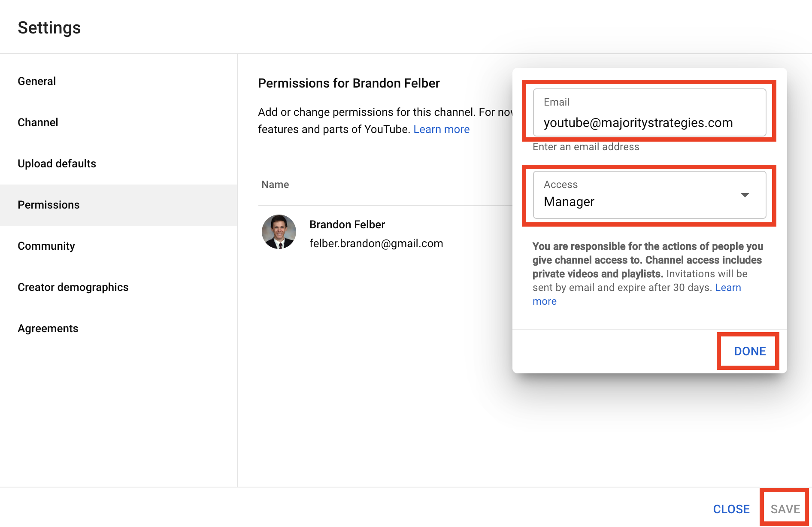The image size is (812, 527).
Task: Click the Settings dialog title
Action: 49,27
